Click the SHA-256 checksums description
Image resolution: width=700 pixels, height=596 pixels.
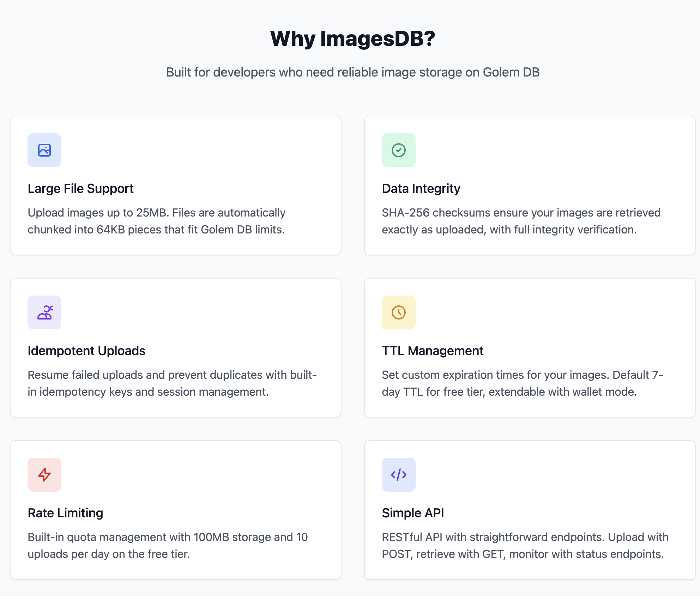[521, 221]
